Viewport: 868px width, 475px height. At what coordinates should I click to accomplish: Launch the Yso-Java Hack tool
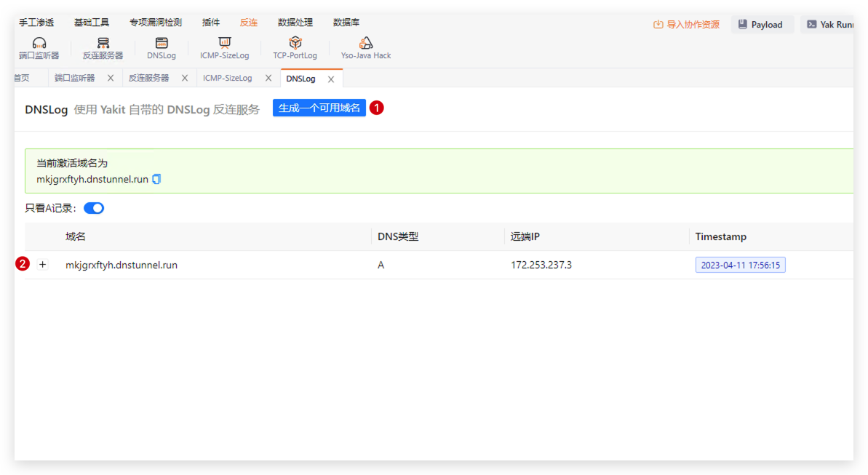366,48
